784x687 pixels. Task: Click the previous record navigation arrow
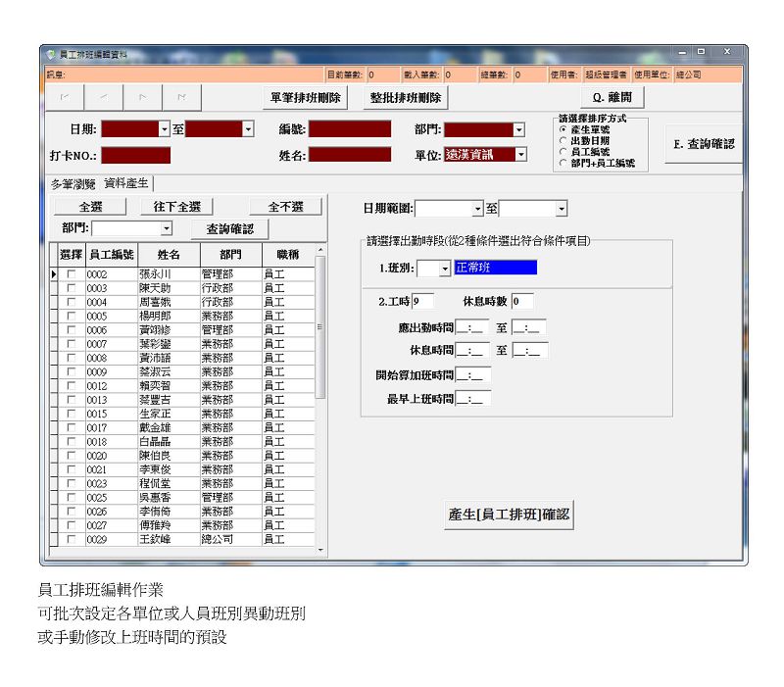(104, 97)
